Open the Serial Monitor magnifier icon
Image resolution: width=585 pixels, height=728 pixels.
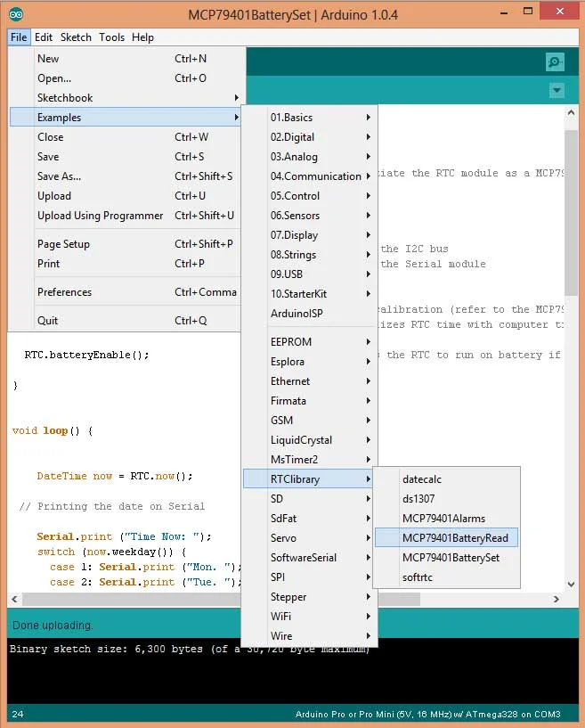coord(555,61)
